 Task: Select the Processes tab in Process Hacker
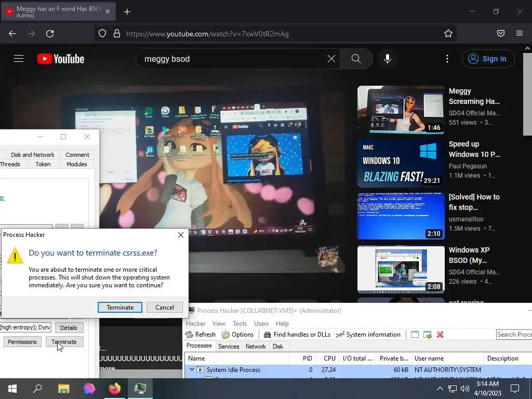point(199,345)
